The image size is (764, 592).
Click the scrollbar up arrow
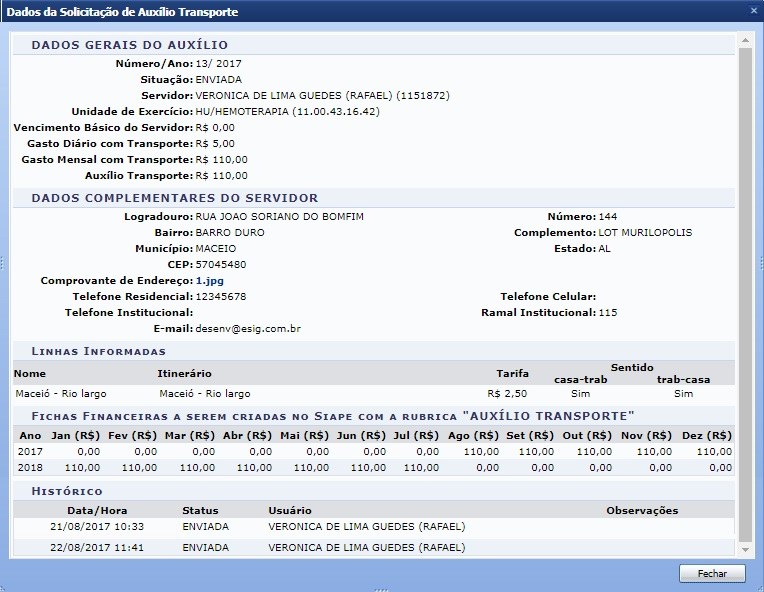pyautogui.click(x=744, y=41)
